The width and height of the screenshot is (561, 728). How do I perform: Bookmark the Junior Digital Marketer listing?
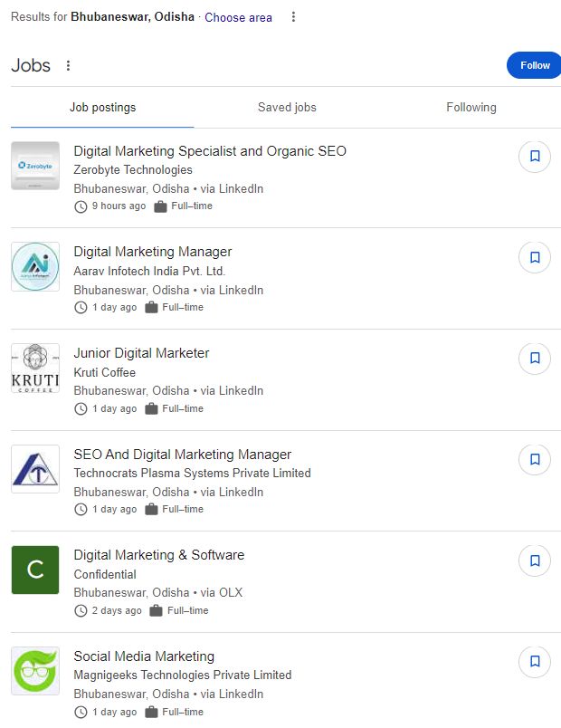pos(534,359)
